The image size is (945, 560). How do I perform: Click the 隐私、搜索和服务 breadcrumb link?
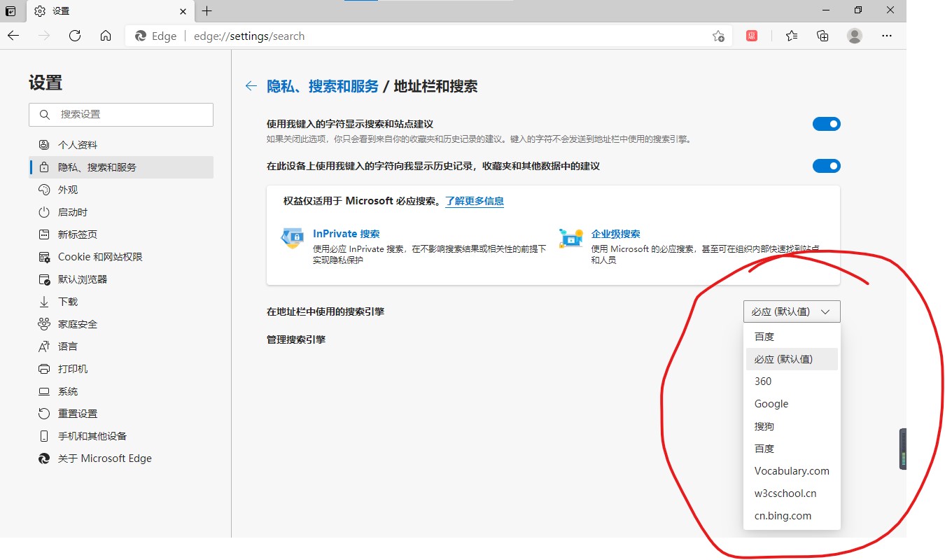(x=323, y=86)
